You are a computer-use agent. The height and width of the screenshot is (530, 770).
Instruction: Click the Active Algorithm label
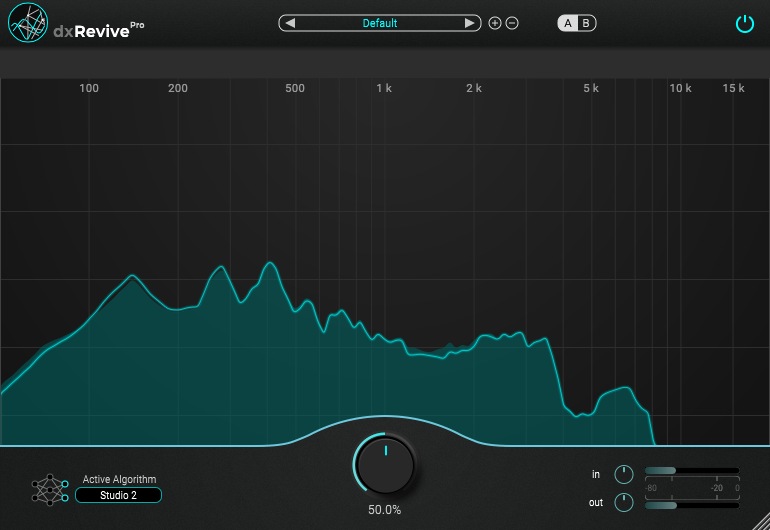tap(119, 479)
